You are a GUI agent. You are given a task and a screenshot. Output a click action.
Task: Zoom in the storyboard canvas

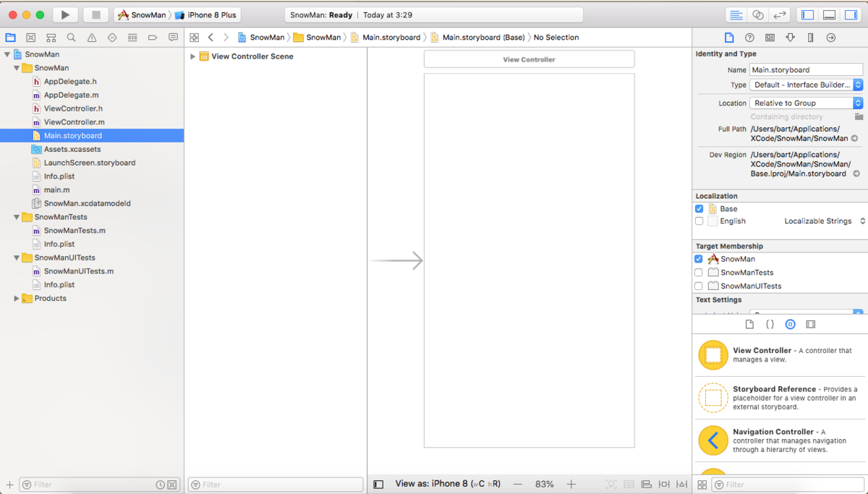tap(571, 484)
